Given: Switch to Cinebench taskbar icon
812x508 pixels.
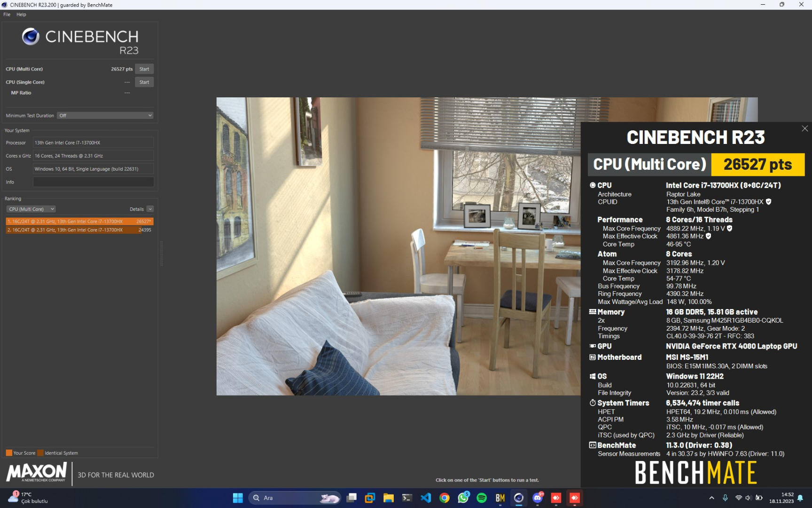Looking at the screenshot, I should [519, 498].
